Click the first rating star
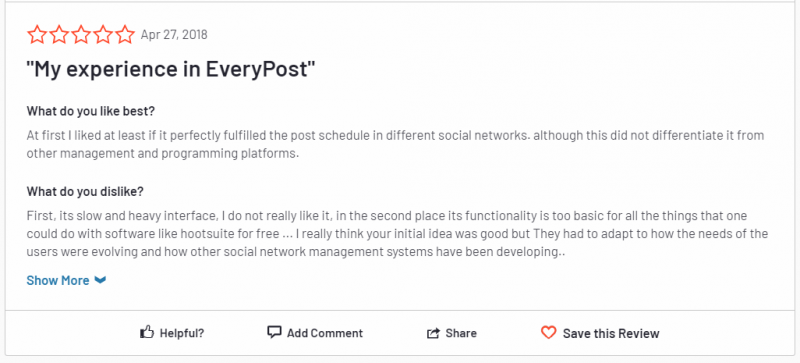The width and height of the screenshot is (800, 363). pos(37,35)
